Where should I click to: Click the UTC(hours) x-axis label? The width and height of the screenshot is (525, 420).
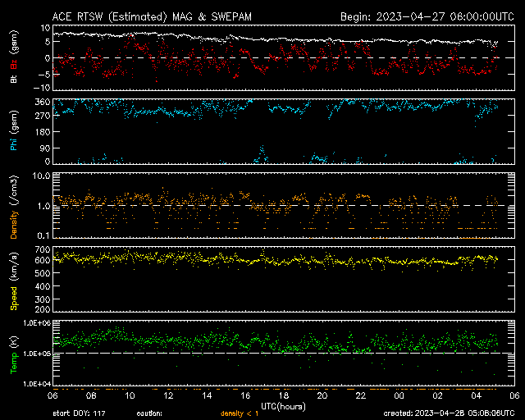tap(283, 404)
